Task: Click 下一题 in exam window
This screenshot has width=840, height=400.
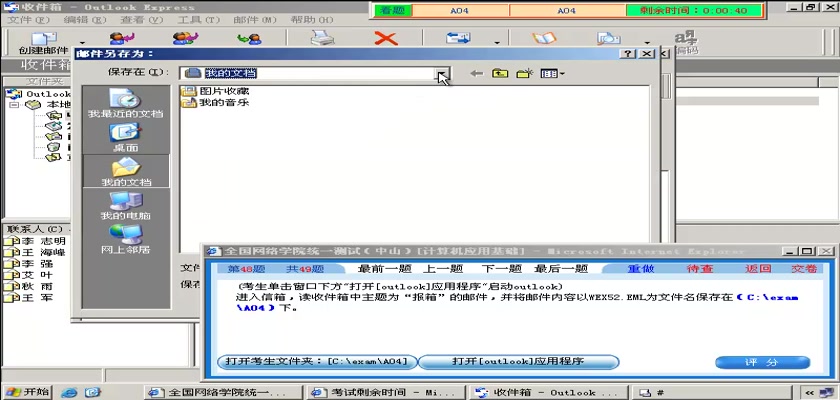Action: click(501, 269)
